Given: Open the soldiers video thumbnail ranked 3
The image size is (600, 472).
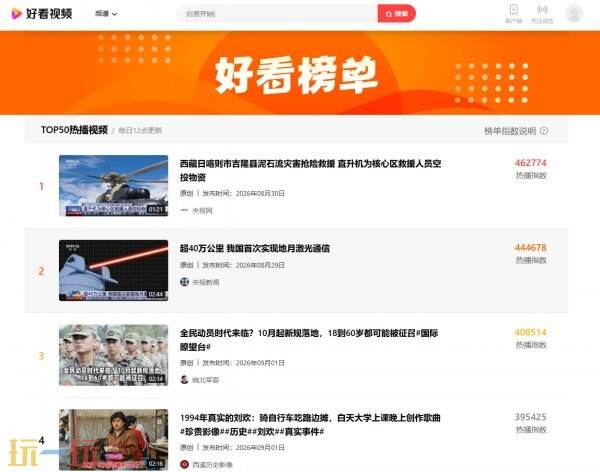Looking at the screenshot, I should pyautogui.click(x=113, y=355).
